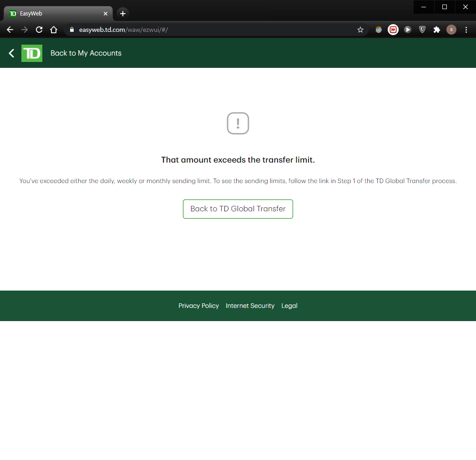Click the white back chevron in the TD header
This screenshot has width=476, height=460.
click(11, 53)
